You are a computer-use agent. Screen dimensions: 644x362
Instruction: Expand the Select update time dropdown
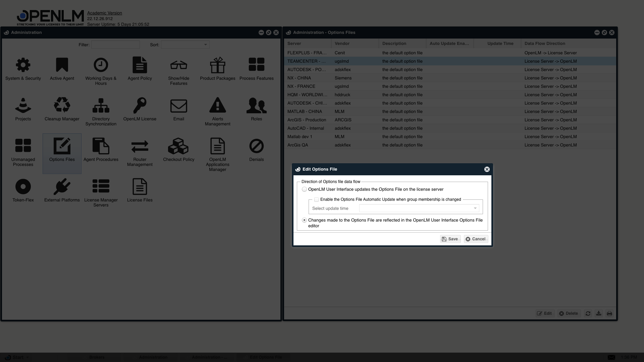point(475,208)
